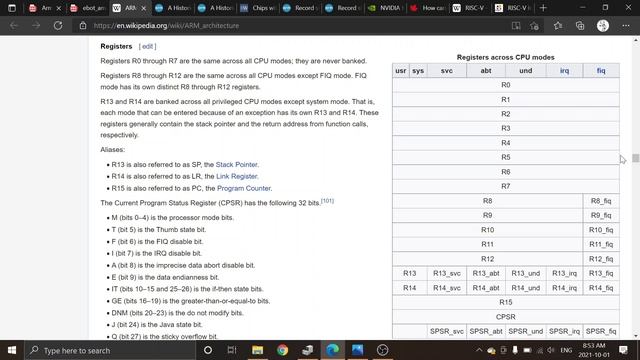640x360 pixels.
Task: Open the Program Counter link
Action: click(244, 188)
